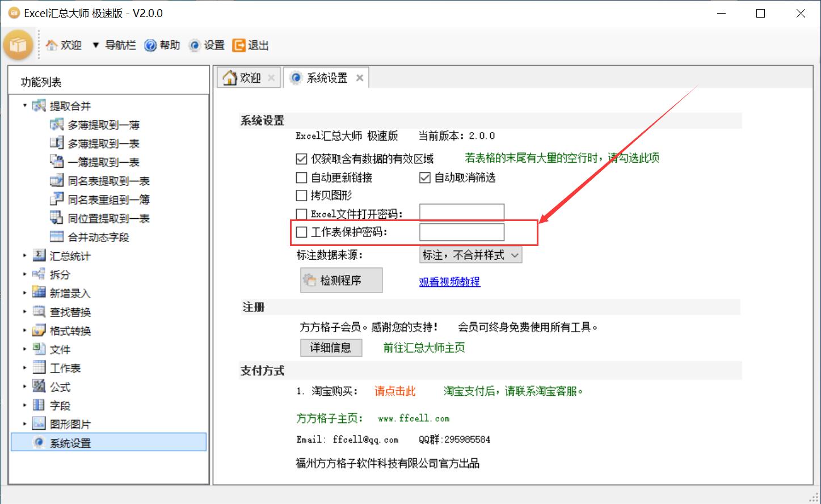
Task: Select 合并动态字段 icon in tree
Action: pyautogui.click(x=57, y=236)
